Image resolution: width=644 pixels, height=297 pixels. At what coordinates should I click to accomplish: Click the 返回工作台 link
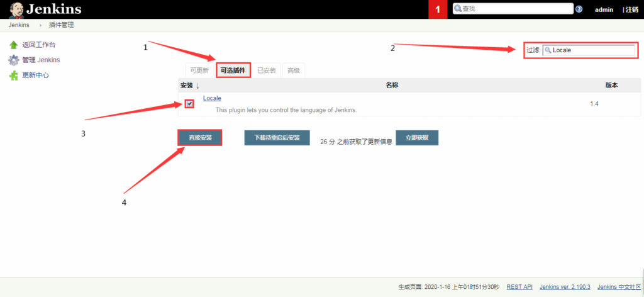(x=38, y=45)
